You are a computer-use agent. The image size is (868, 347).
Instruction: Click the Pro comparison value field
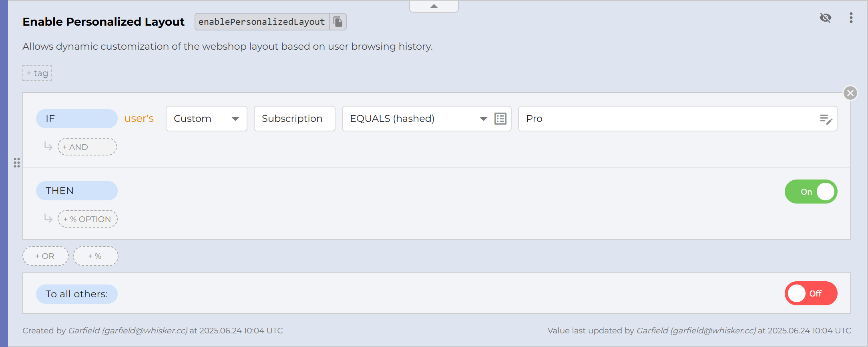click(x=669, y=119)
